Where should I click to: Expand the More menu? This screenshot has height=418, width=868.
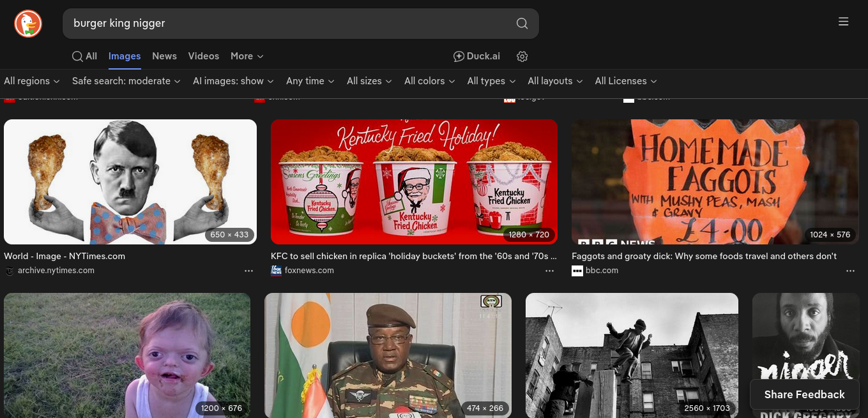point(247,56)
